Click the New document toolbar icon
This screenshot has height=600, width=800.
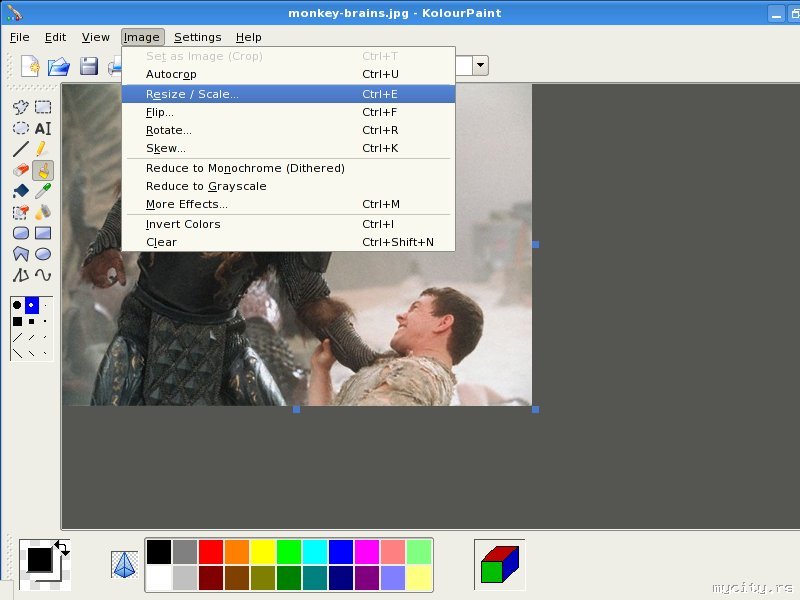[30, 66]
